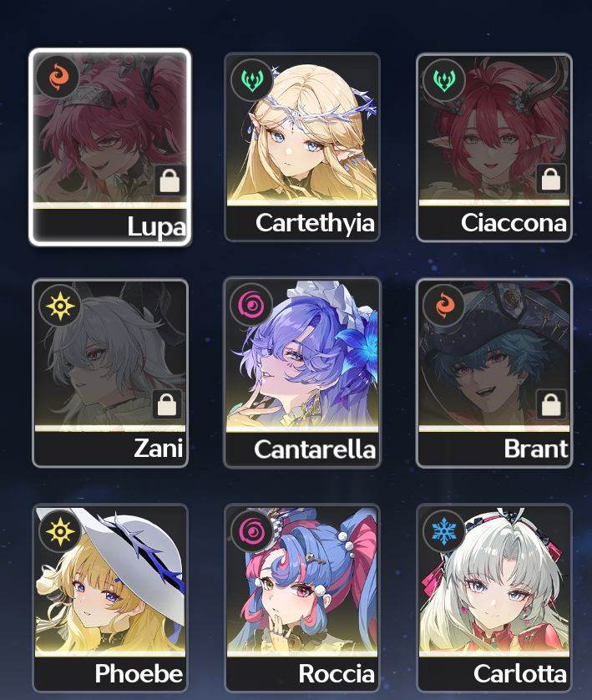
Task: Click the Glacio snowflake icon on Carlotta
Action: click(444, 531)
